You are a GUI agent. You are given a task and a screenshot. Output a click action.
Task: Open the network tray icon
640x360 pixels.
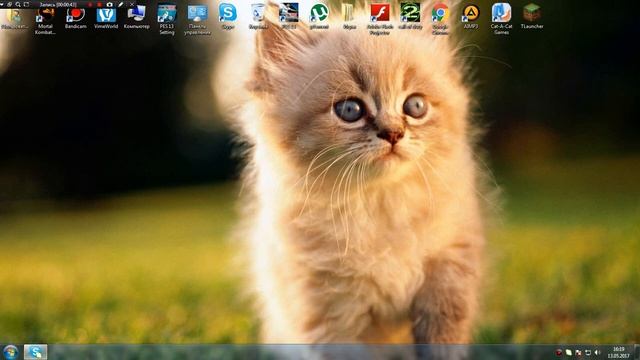click(x=588, y=352)
